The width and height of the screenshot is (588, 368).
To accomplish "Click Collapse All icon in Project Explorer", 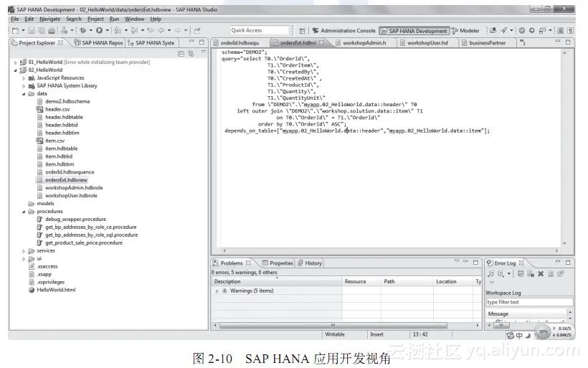I will 181,54.
